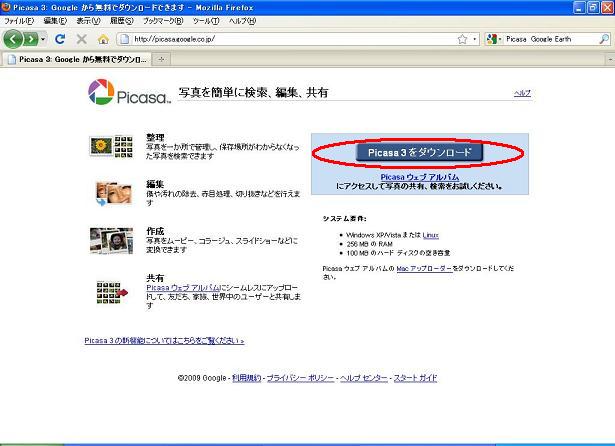Open the 編集 menu

pyautogui.click(x=55, y=21)
